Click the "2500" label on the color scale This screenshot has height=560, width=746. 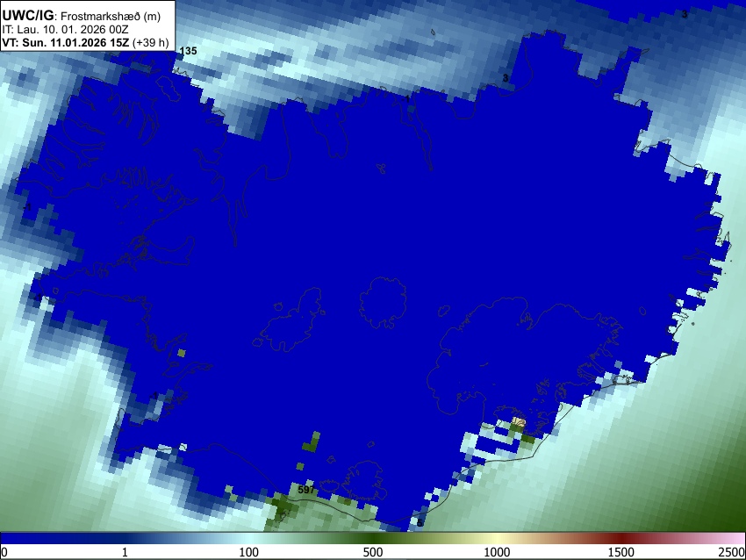(732, 552)
